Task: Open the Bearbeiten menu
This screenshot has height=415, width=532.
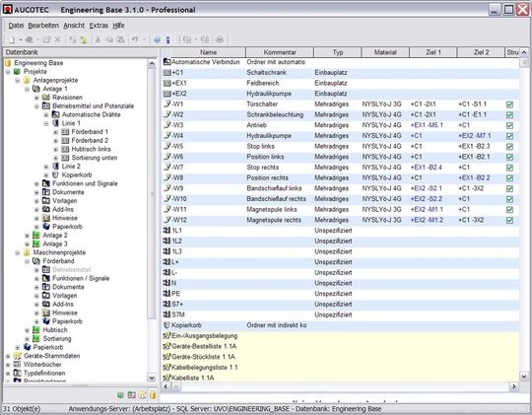Action: 43,26
